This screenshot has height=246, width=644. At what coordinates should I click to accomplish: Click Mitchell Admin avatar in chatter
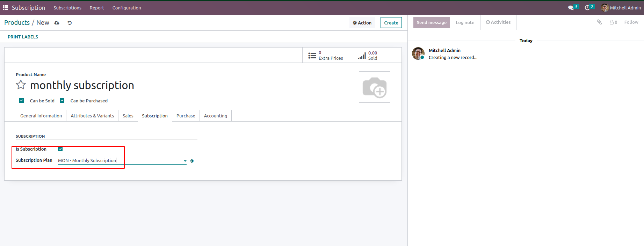pos(418,53)
